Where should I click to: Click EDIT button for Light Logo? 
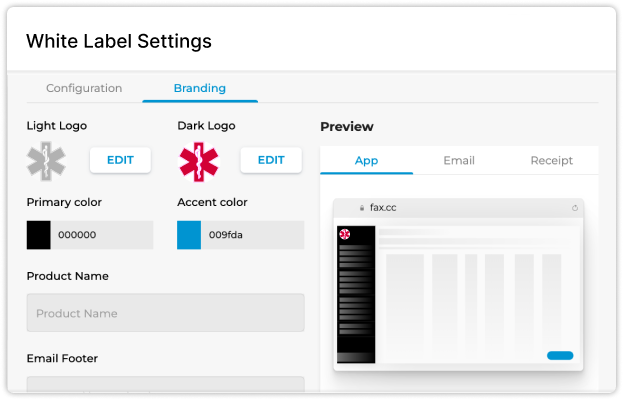click(120, 160)
